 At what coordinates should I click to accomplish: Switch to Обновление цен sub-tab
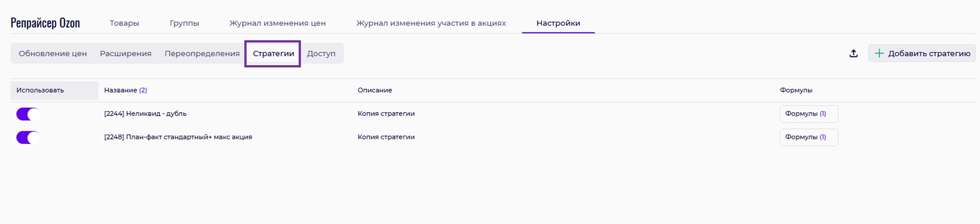53,54
